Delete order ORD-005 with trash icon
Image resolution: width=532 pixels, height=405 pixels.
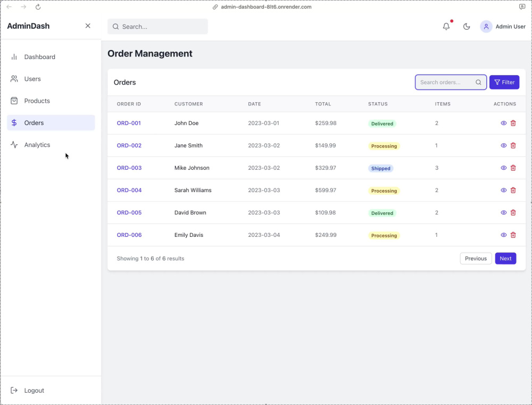513,213
